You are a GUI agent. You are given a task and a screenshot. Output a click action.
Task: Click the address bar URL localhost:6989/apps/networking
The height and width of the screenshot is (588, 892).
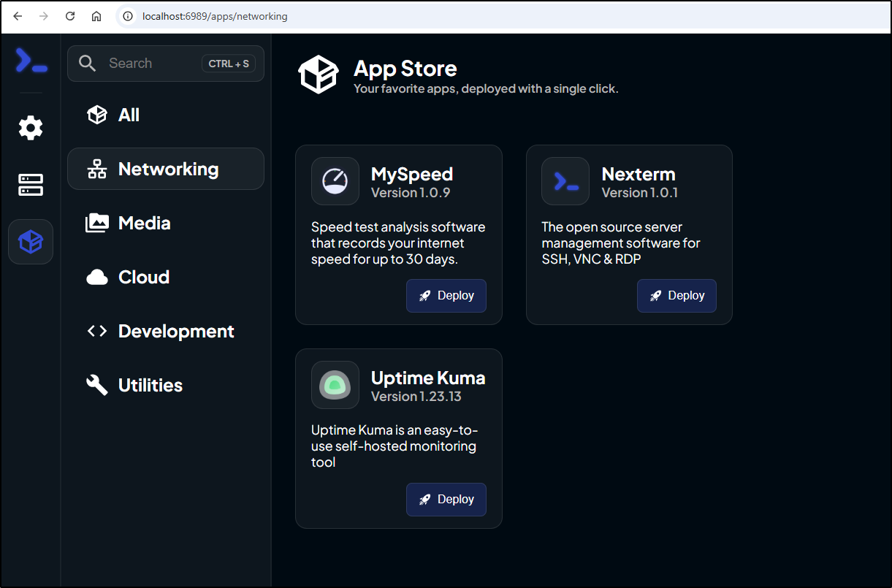click(216, 16)
